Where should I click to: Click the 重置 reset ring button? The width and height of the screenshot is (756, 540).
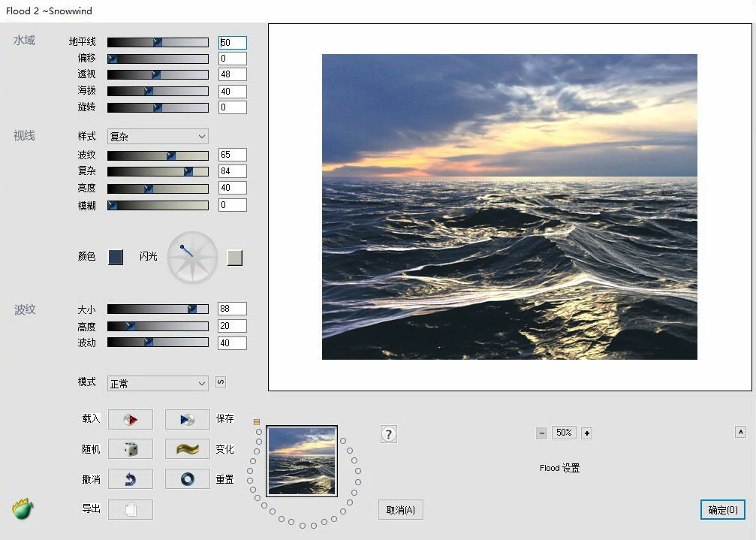click(188, 479)
